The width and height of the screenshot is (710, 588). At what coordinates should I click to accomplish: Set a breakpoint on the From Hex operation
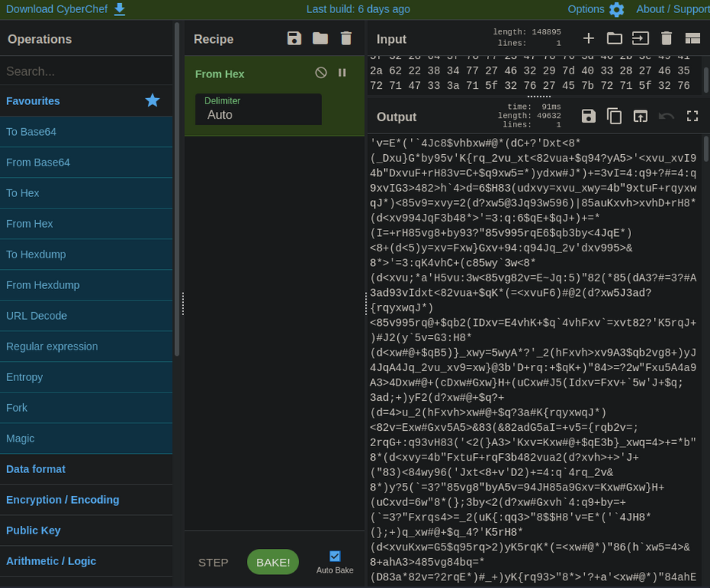coord(342,74)
